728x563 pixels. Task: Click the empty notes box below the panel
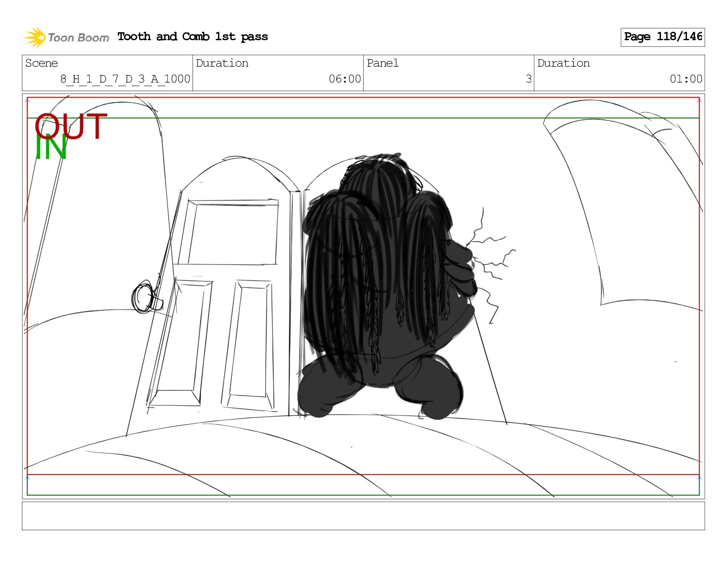pyautogui.click(x=364, y=516)
